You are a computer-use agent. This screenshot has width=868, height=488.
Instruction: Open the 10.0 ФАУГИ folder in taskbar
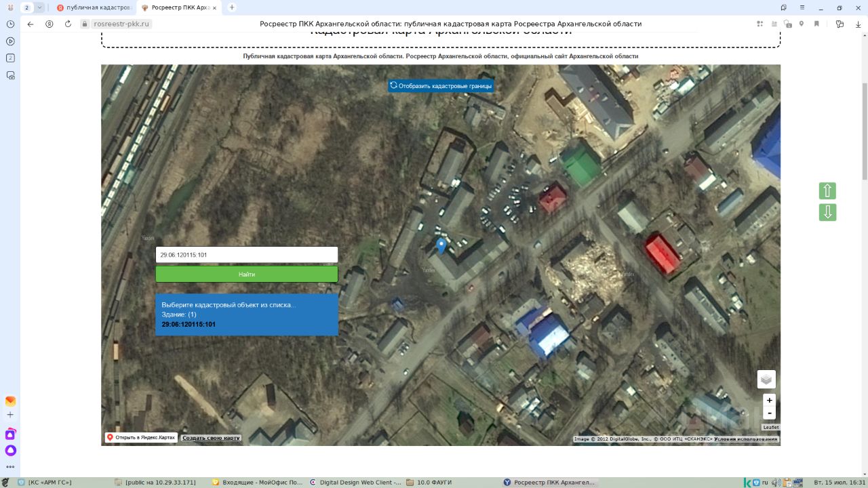(429, 483)
